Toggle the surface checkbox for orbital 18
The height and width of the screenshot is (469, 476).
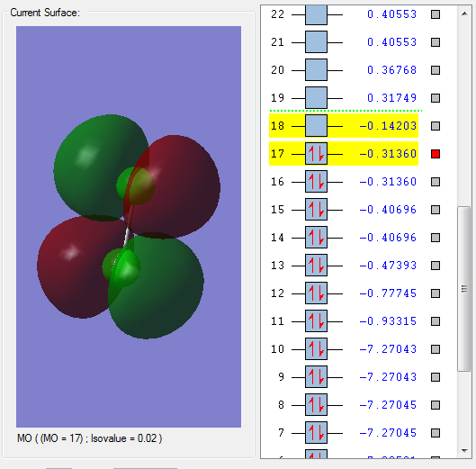[x=436, y=126]
